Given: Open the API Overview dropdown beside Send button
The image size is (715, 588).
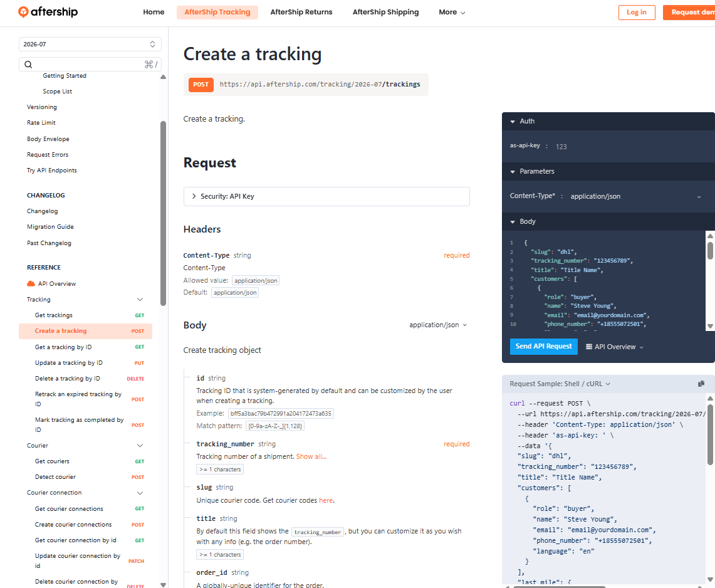Looking at the screenshot, I should point(615,347).
